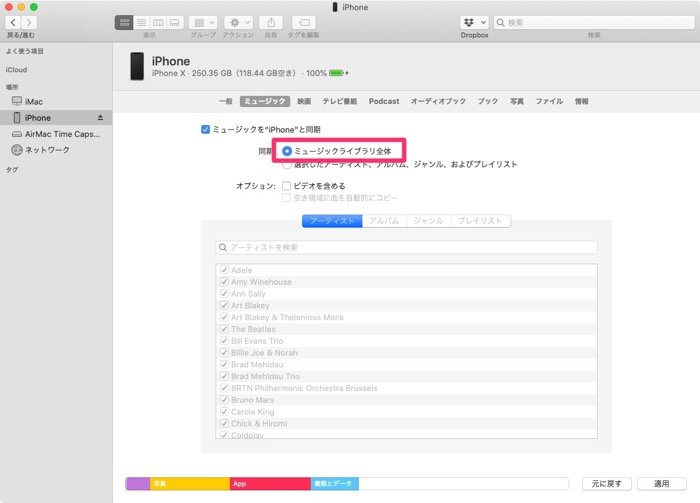Open the action gear menu
This screenshot has height=503, width=700.
238,22
